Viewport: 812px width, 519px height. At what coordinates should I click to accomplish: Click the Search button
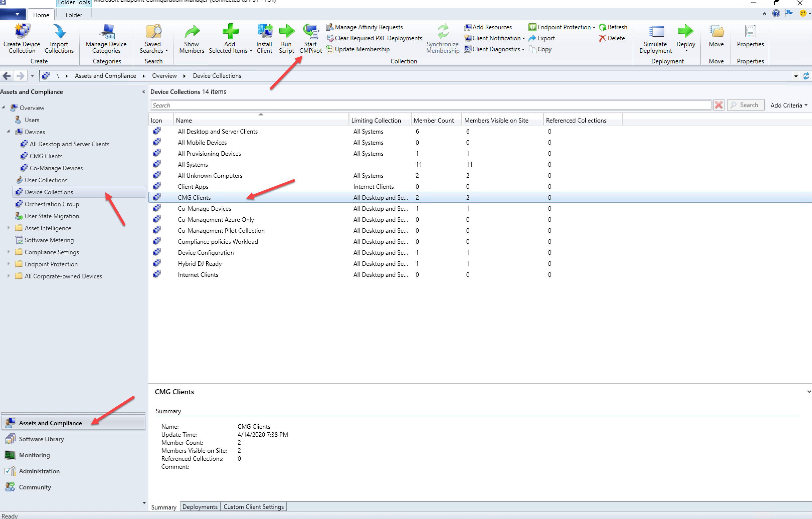(x=745, y=105)
